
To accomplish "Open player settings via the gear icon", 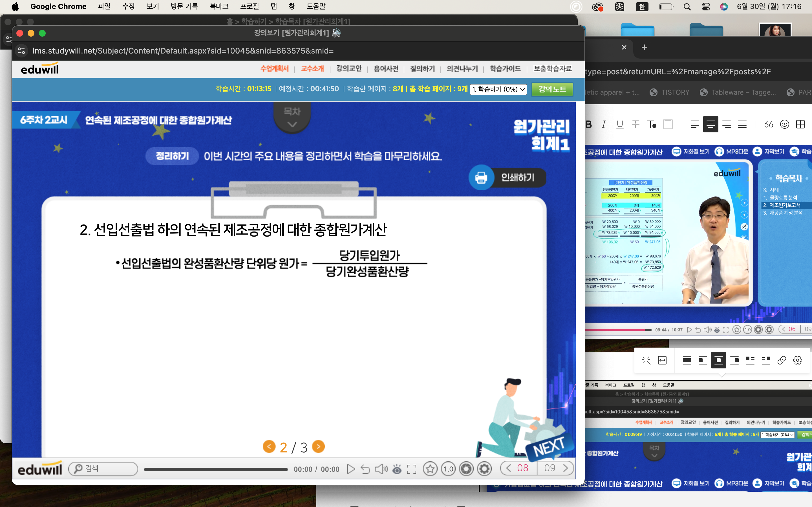I will (484, 469).
